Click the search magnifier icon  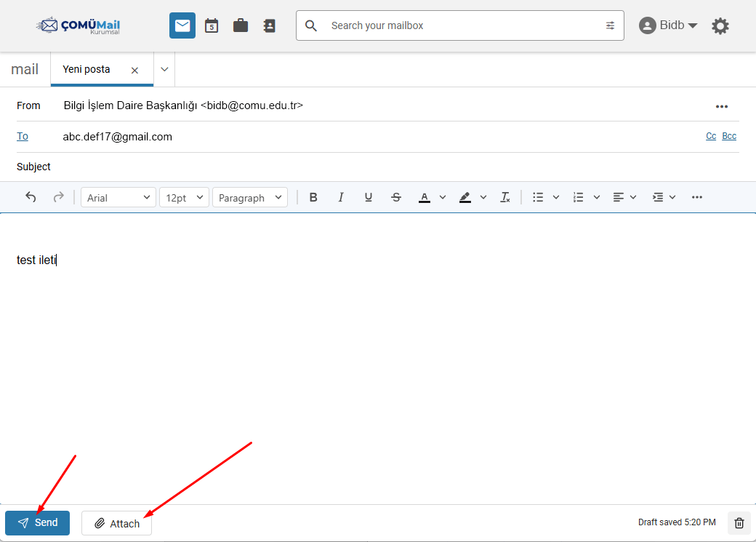(311, 25)
